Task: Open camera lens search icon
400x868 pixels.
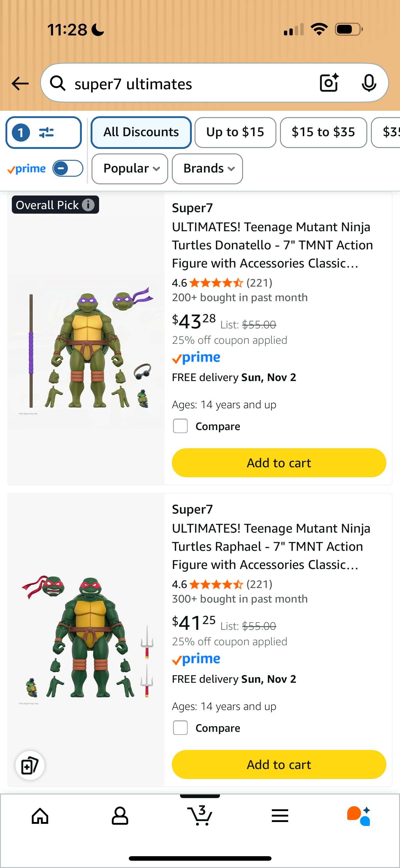Action: 329,83
